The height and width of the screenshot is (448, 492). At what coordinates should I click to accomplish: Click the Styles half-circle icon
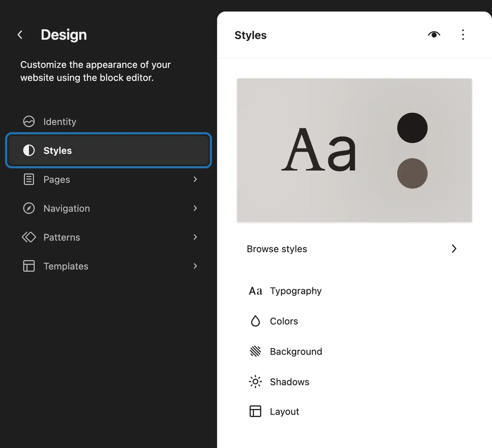(29, 150)
